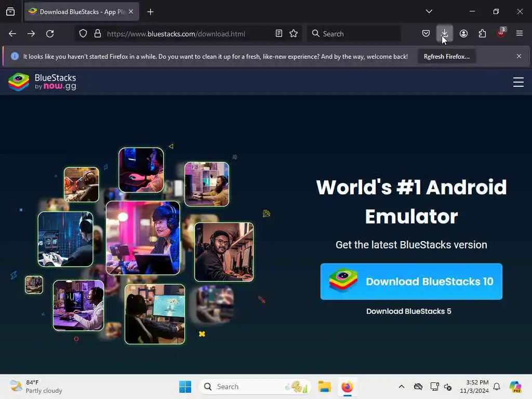Go forward one page
The height and width of the screenshot is (399, 532).
click(31, 34)
